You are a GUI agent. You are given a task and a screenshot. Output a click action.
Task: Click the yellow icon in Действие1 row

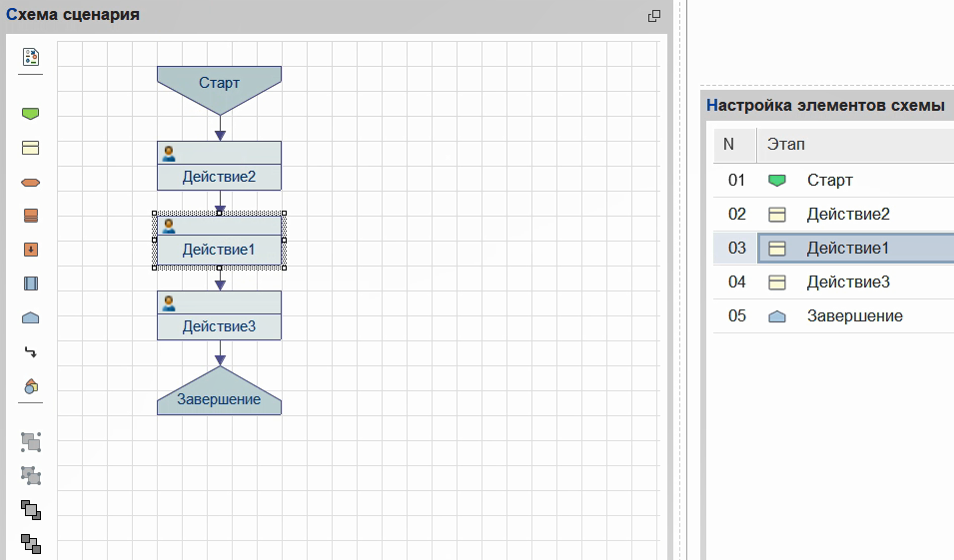coord(777,249)
